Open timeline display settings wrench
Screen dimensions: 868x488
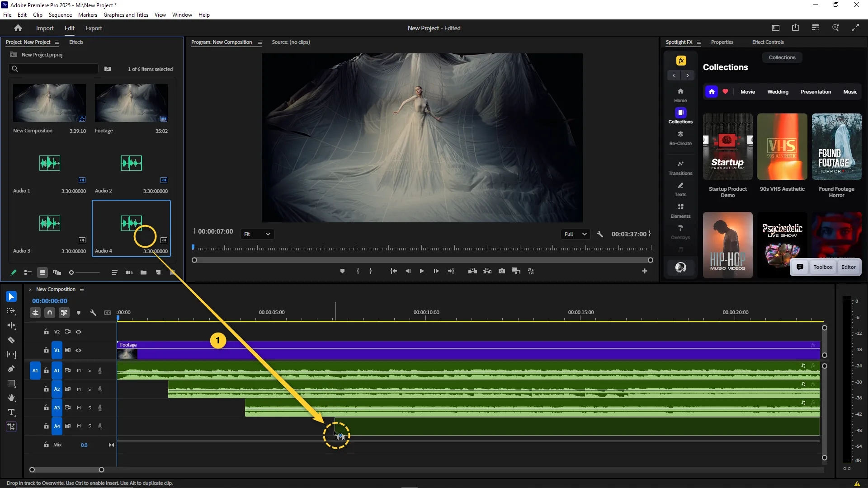[93, 313]
